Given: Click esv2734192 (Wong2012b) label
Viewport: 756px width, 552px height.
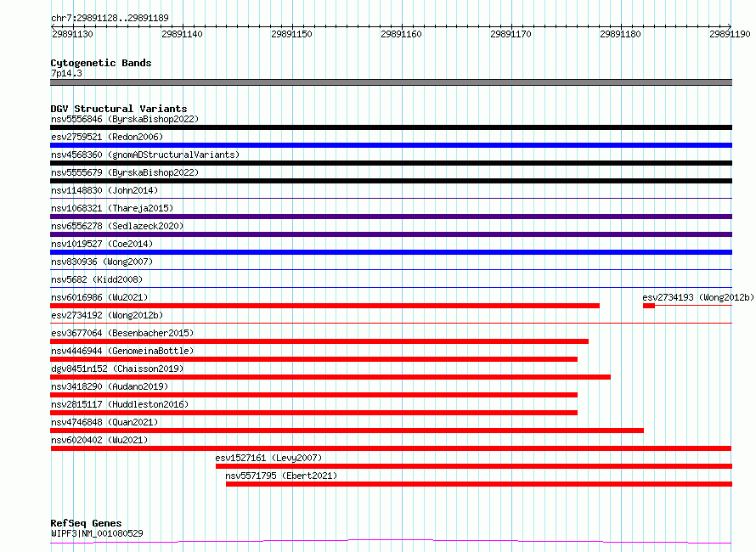Looking at the screenshot, I should pyautogui.click(x=107, y=315).
